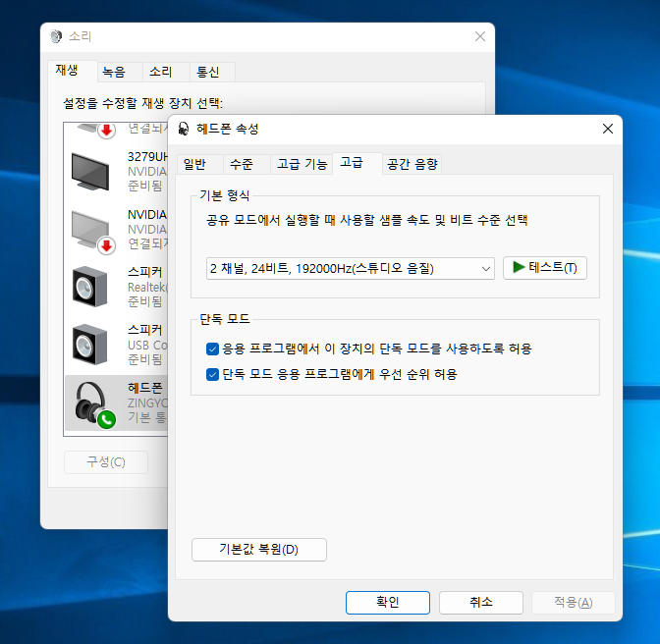
Task: Select the 3279UH NVIDIA monitor device icon
Action: [90, 171]
